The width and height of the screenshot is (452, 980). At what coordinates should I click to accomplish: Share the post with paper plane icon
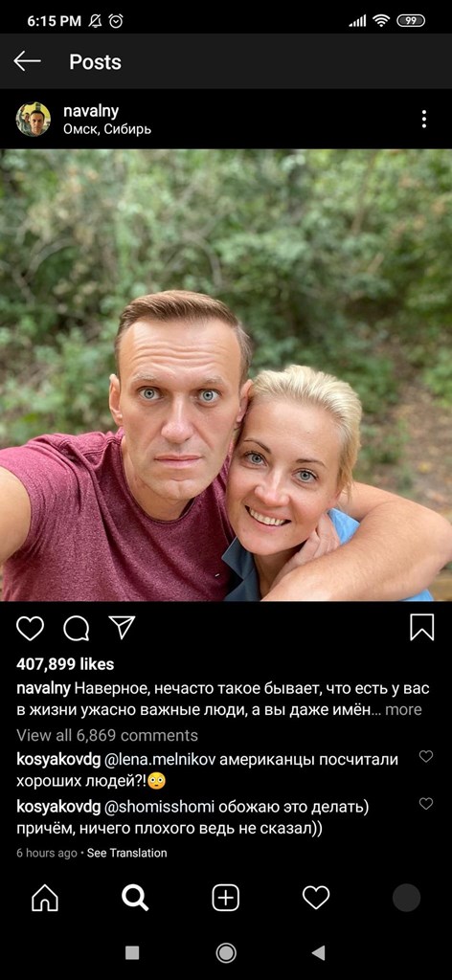click(x=122, y=627)
